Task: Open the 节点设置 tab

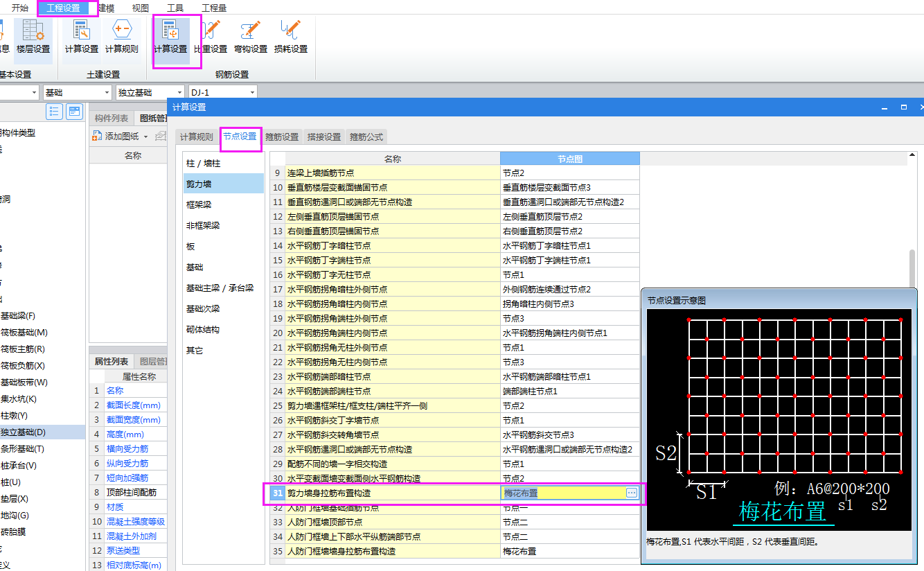Action: point(240,137)
